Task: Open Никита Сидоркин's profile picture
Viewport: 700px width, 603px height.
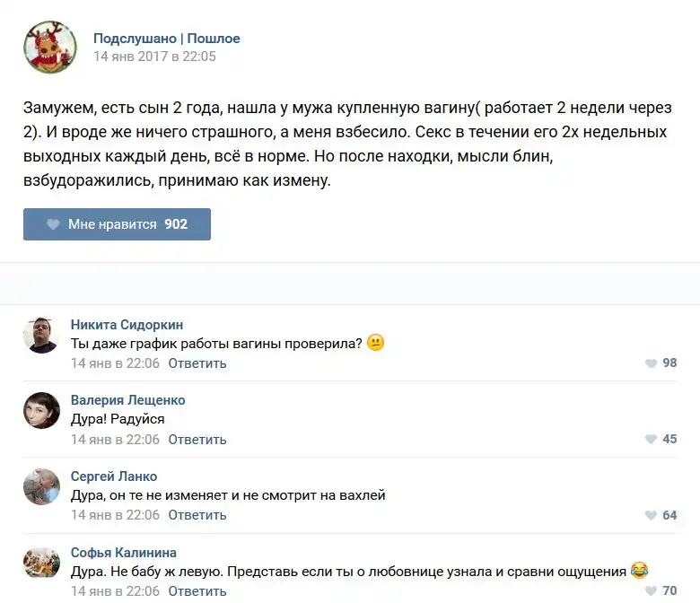Action: [x=41, y=335]
